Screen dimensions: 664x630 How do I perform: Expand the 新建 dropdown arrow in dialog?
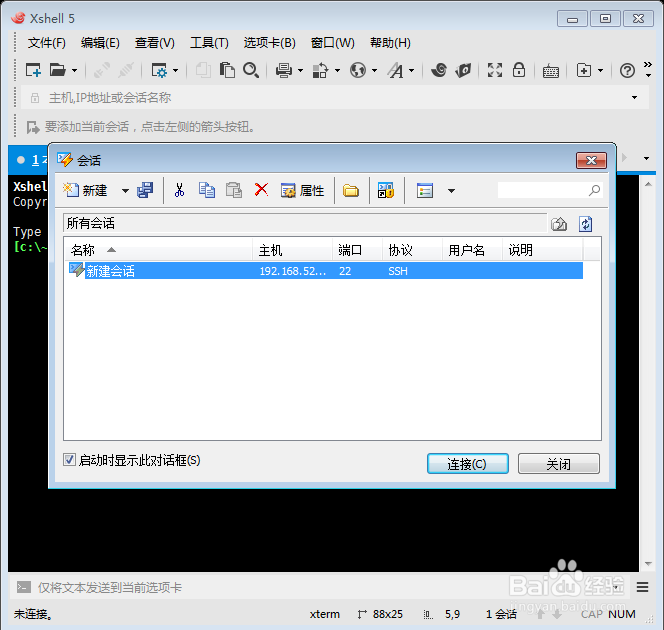[x=125, y=191]
